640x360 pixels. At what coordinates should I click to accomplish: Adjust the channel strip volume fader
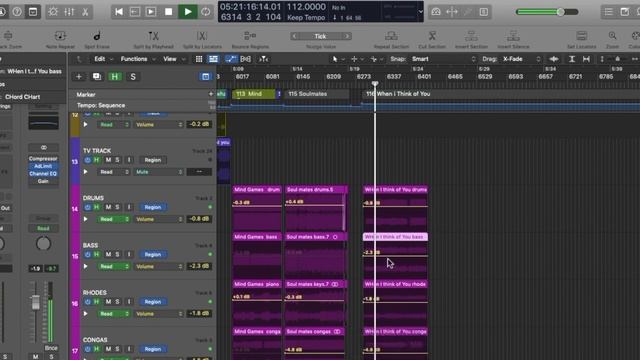coord(36,302)
